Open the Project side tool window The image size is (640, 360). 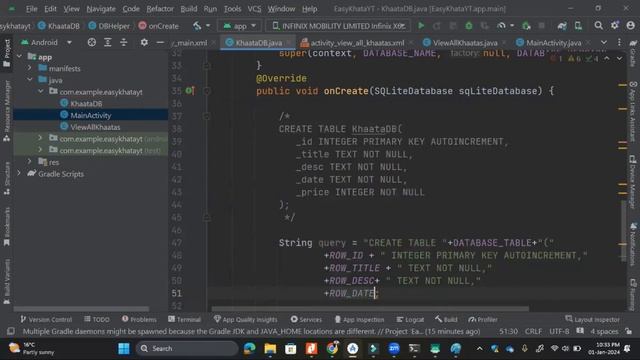pos(7,53)
